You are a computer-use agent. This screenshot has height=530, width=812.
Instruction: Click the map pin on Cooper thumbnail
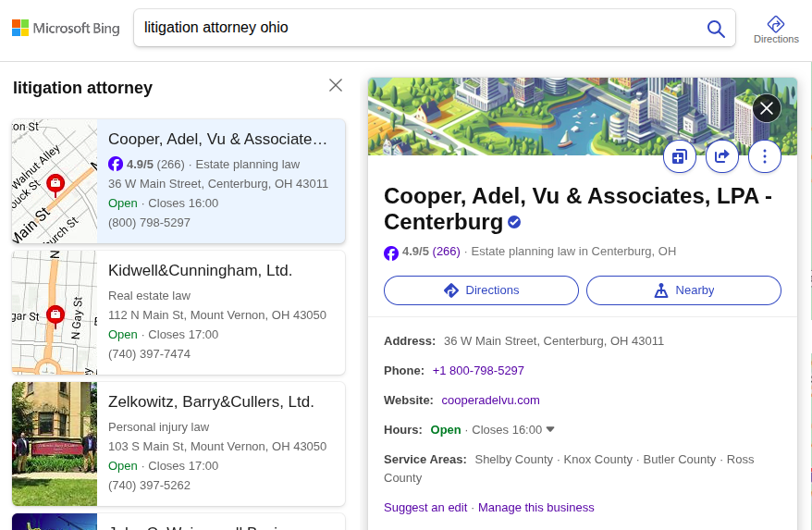(x=55, y=186)
